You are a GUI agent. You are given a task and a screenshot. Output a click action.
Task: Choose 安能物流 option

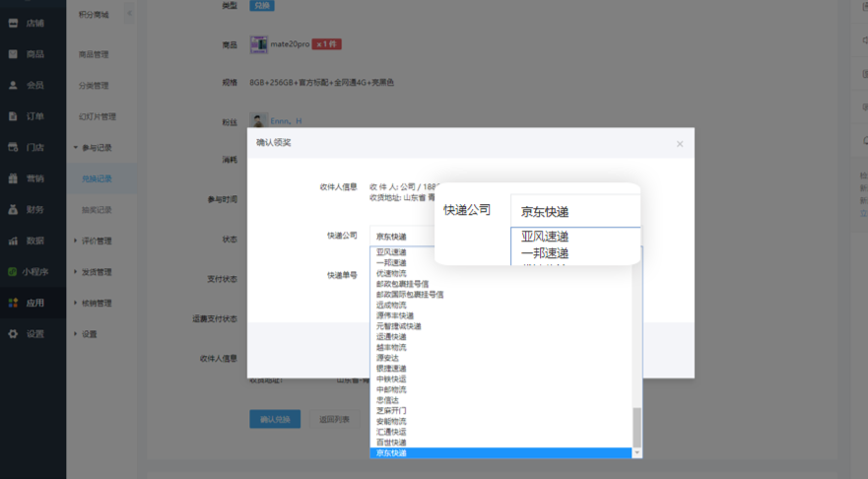point(501,421)
